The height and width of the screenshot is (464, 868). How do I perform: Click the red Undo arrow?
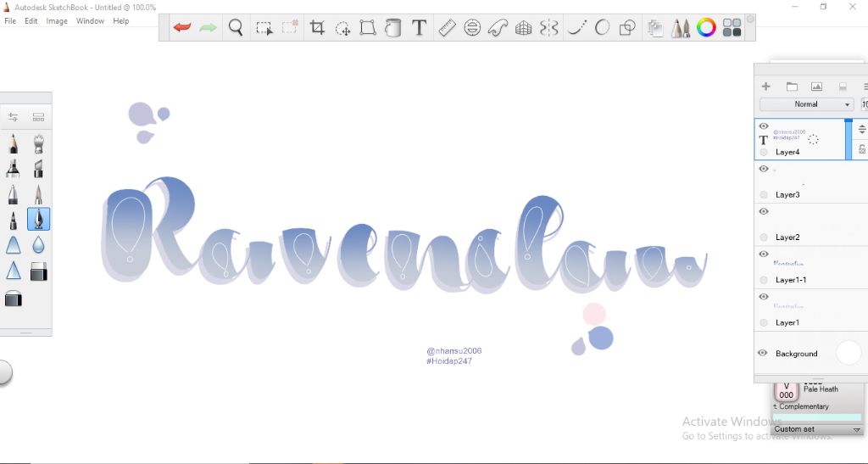click(x=181, y=27)
